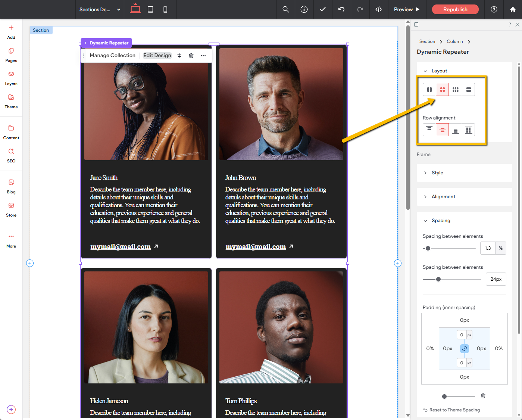Switch to mobile breakpoint view
522x420 pixels.
(165, 9)
